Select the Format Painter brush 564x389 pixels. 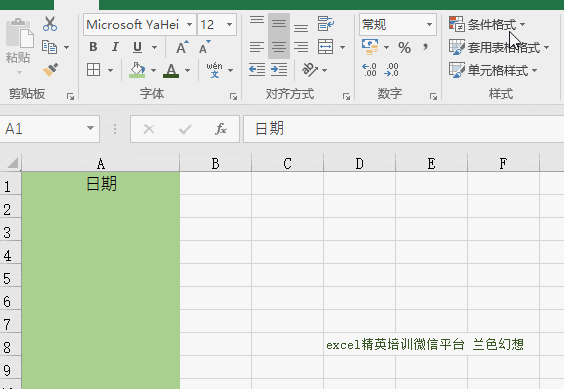[50, 70]
